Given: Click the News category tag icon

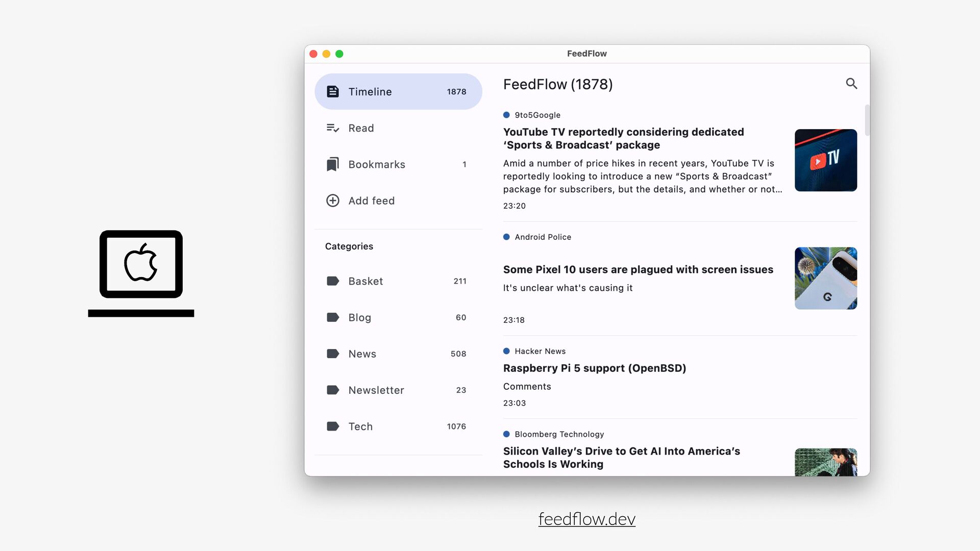Looking at the screenshot, I should coord(333,354).
